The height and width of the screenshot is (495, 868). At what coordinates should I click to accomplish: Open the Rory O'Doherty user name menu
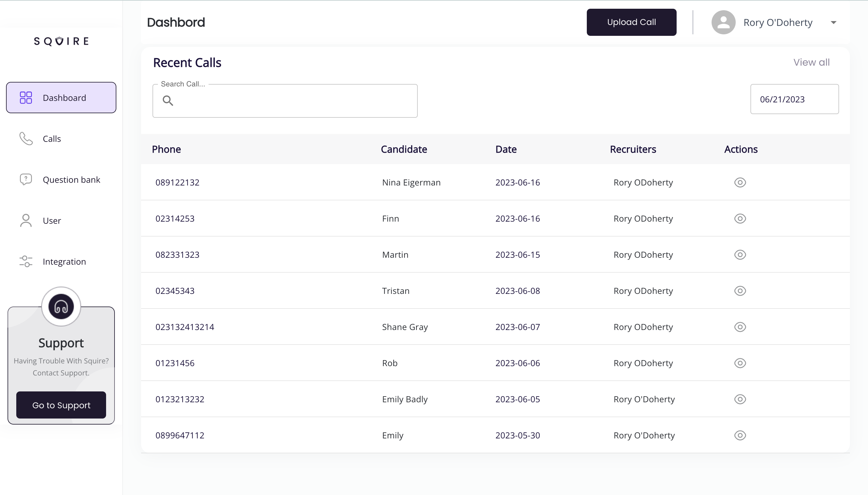(778, 23)
